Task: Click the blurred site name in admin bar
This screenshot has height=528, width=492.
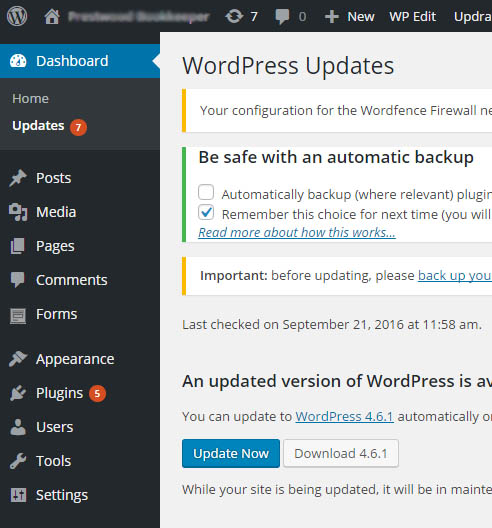Action: tap(139, 16)
